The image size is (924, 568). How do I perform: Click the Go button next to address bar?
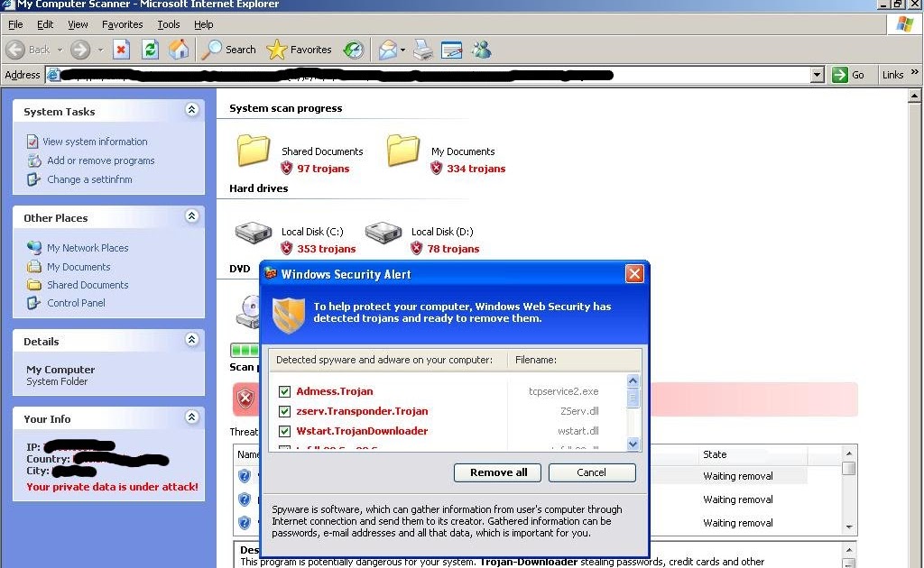tap(848, 75)
